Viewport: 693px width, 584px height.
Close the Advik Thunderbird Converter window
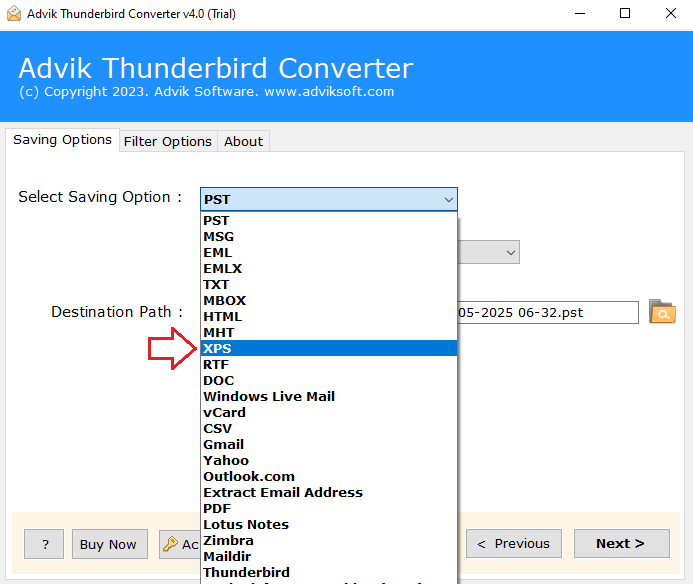coord(670,14)
